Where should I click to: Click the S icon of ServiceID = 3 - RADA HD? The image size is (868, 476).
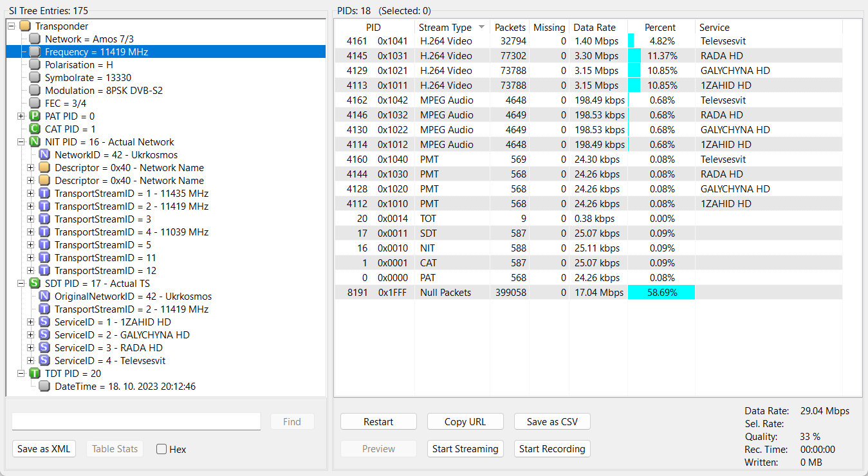pyautogui.click(x=44, y=348)
